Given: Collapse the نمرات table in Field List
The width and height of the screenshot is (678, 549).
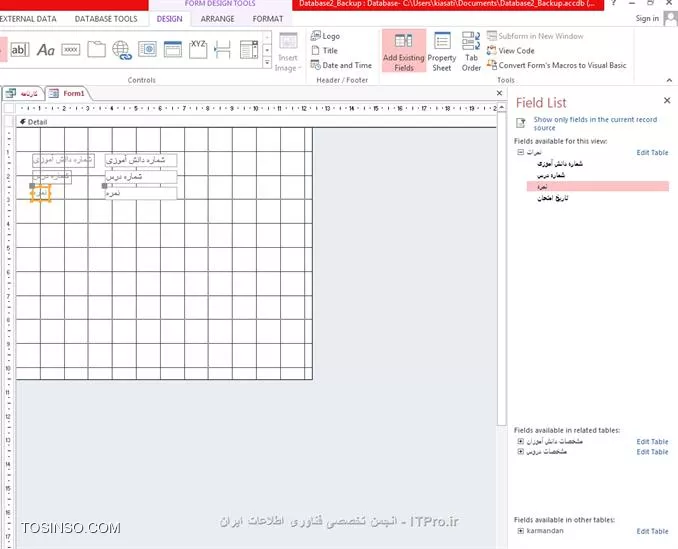Looking at the screenshot, I should (x=521, y=152).
